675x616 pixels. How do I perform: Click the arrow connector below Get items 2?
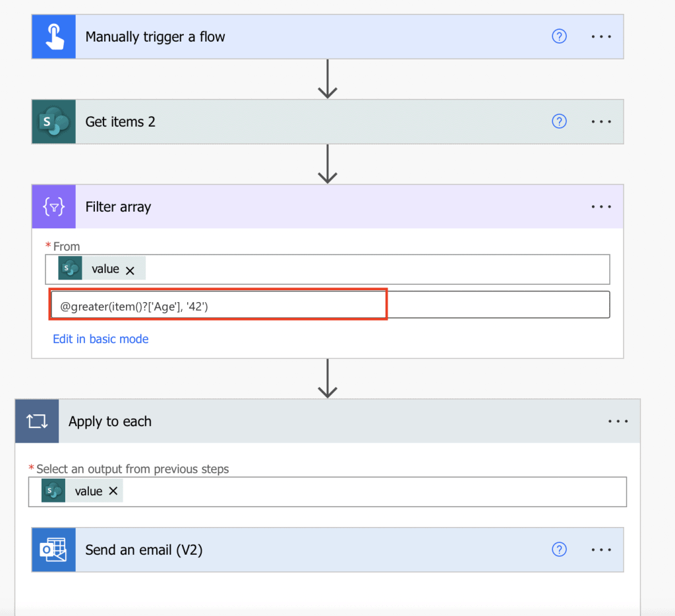coord(328,164)
